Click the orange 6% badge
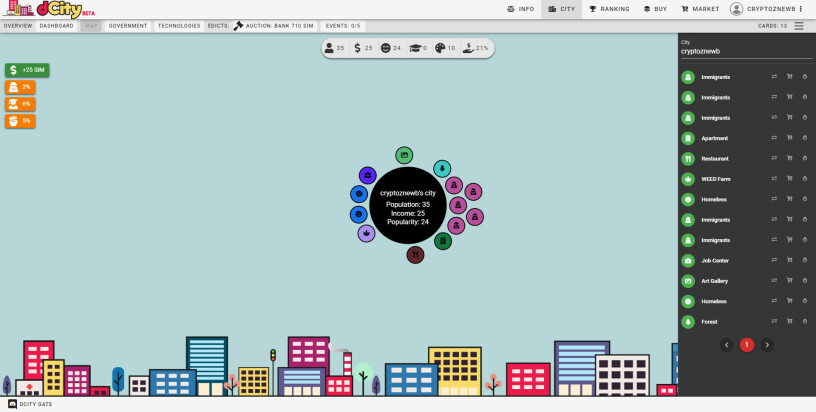The height and width of the screenshot is (412, 816). 20,104
